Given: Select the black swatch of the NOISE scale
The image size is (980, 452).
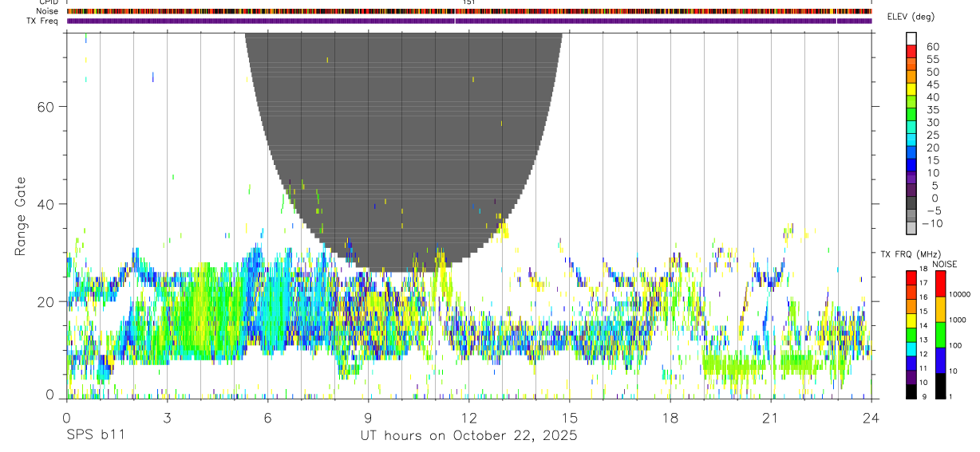Looking at the screenshot, I should pos(940,386).
